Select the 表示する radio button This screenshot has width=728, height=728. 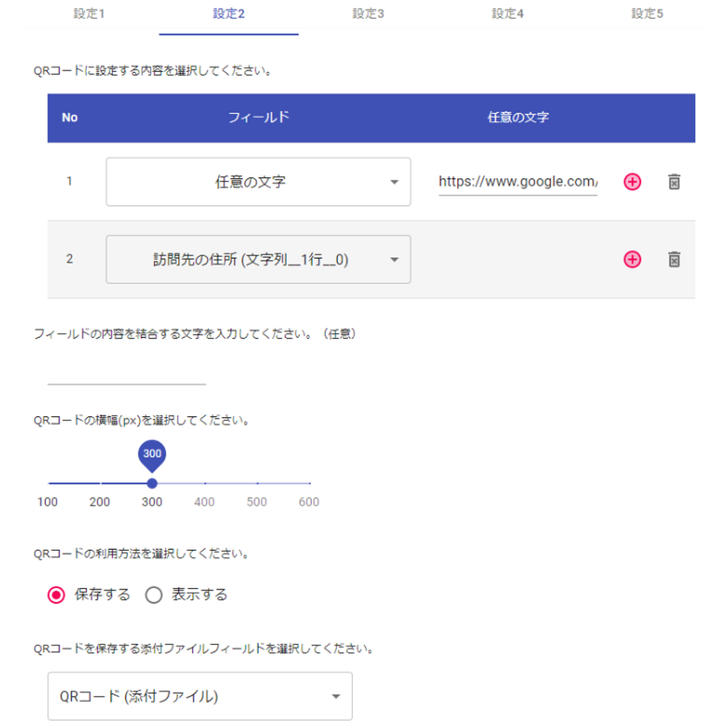tap(154, 595)
